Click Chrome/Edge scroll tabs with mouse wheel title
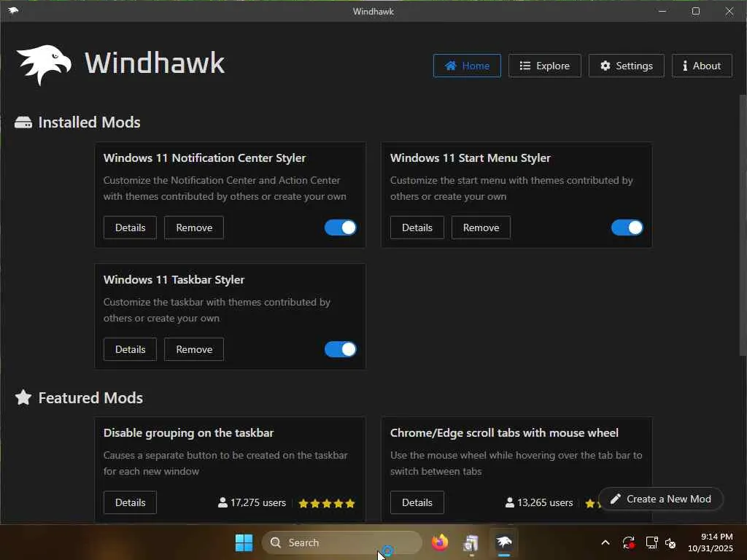This screenshot has width=747, height=560. [x=504, y=433]
